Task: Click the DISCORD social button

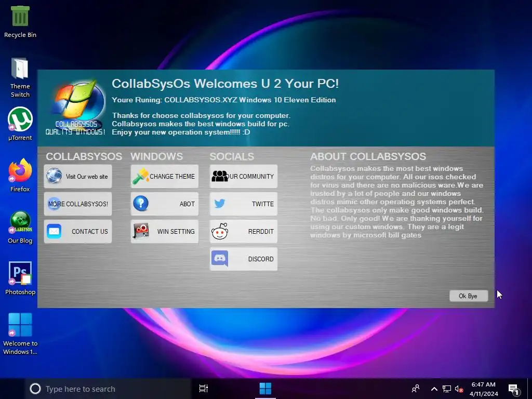Action: point(244,259)
